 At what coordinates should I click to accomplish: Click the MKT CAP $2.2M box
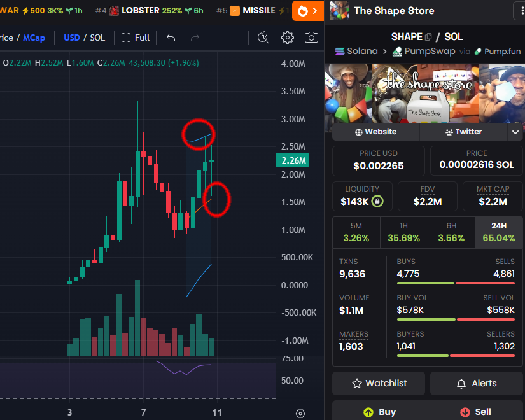pos(493,196)
